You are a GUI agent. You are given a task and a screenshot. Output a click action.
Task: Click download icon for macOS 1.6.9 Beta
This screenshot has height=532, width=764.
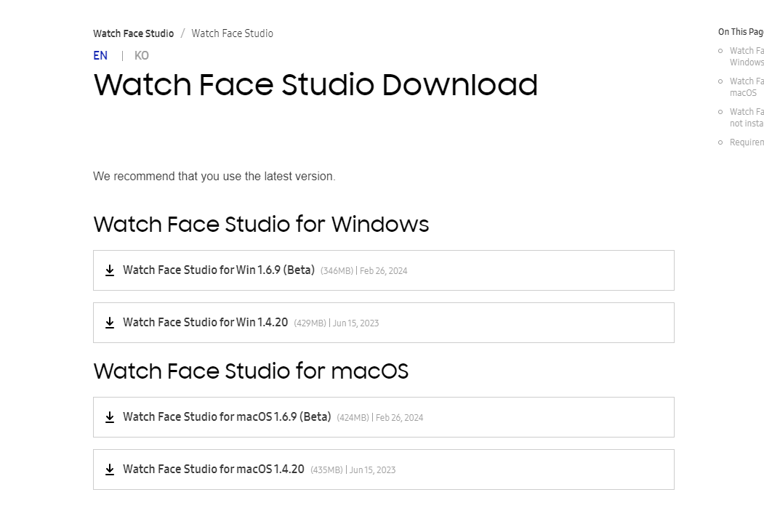point(110,417)
